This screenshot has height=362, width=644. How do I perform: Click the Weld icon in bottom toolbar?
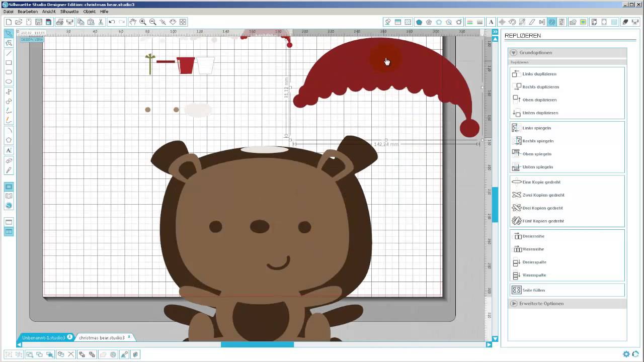(104, 354)
